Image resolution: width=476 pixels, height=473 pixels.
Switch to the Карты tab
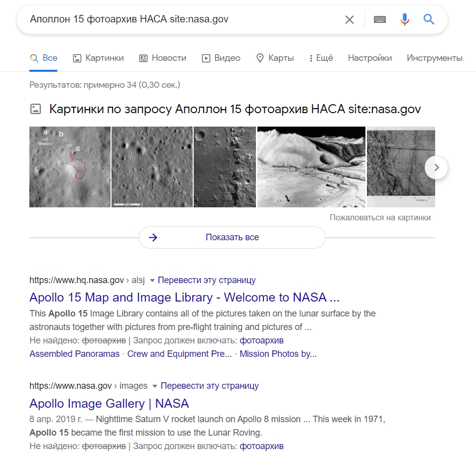pos(275,58)
